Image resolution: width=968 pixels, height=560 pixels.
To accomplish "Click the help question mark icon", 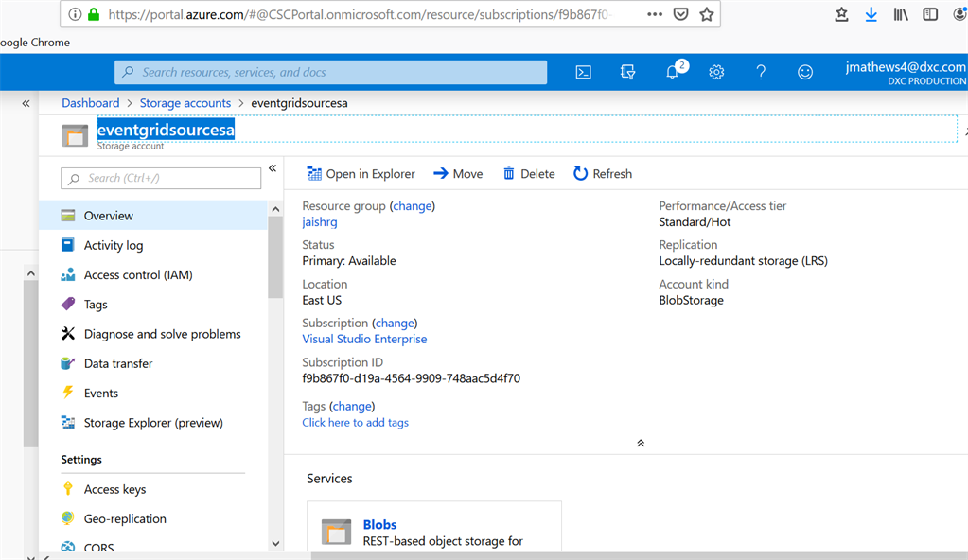I will click(761, 72).
